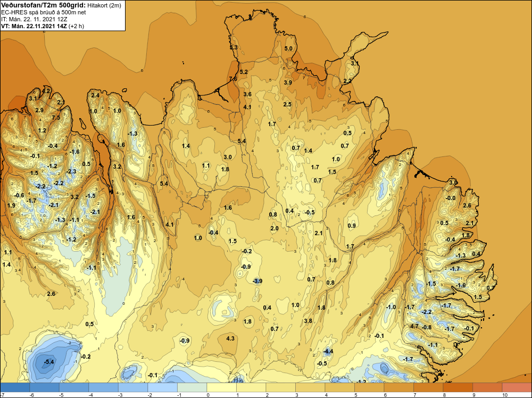Viewport: 532px width, 398px height.
Task: Click the 4.3 temperature value
Action: pos(230,338)
